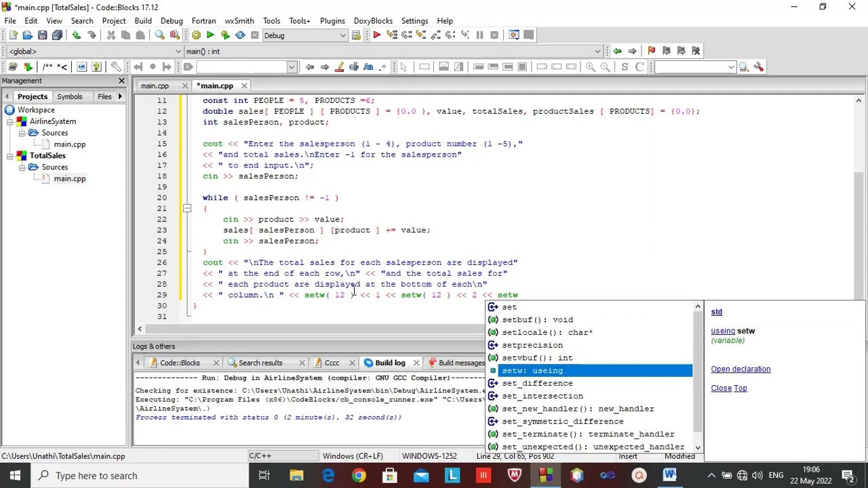Click the std link in documentation popup
This screenshot has width=868, height=488.
point(716,312)
